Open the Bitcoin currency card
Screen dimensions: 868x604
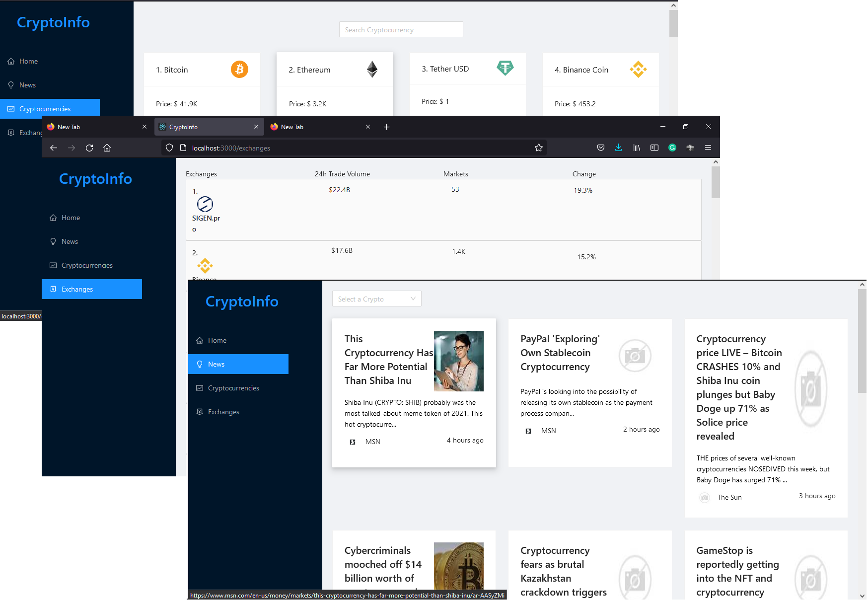coord(202,84)
